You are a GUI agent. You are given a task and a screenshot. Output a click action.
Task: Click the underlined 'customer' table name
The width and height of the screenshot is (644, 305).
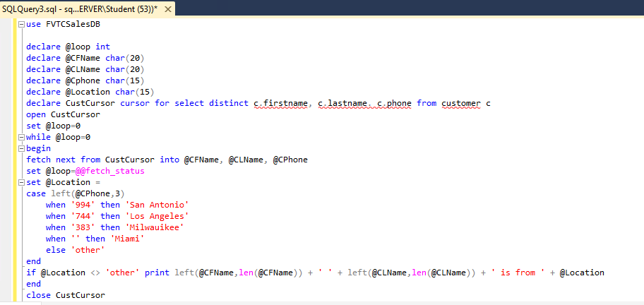coord(461,103)
